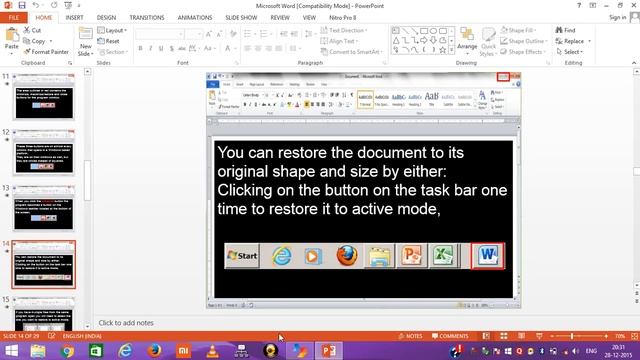Toggle Underline formatting
Image resolution: width=640 pixels, height=360 pixels.
point(161,49)
